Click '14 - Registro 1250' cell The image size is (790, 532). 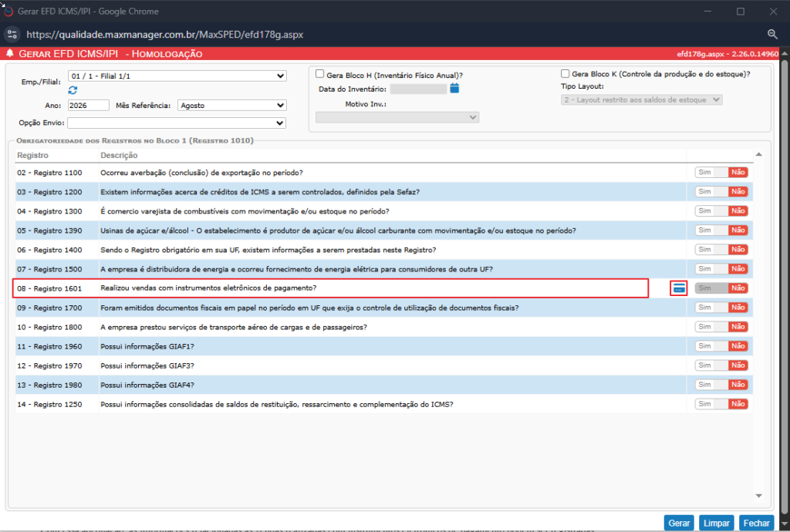[49, 404]
